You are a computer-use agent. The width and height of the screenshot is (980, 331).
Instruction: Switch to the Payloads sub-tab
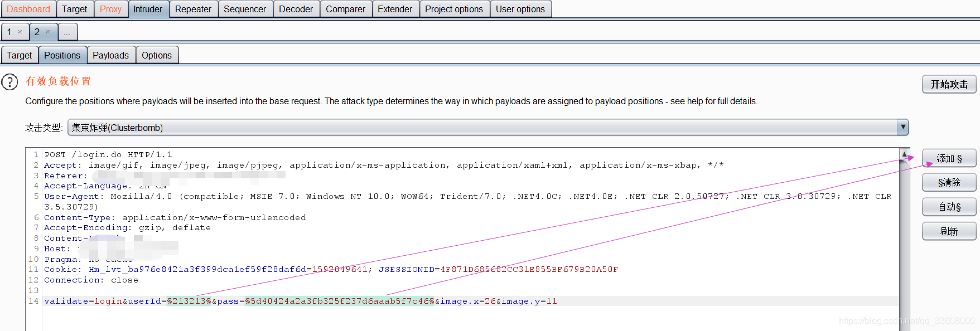pyautogui.click(x=110, y=55)
